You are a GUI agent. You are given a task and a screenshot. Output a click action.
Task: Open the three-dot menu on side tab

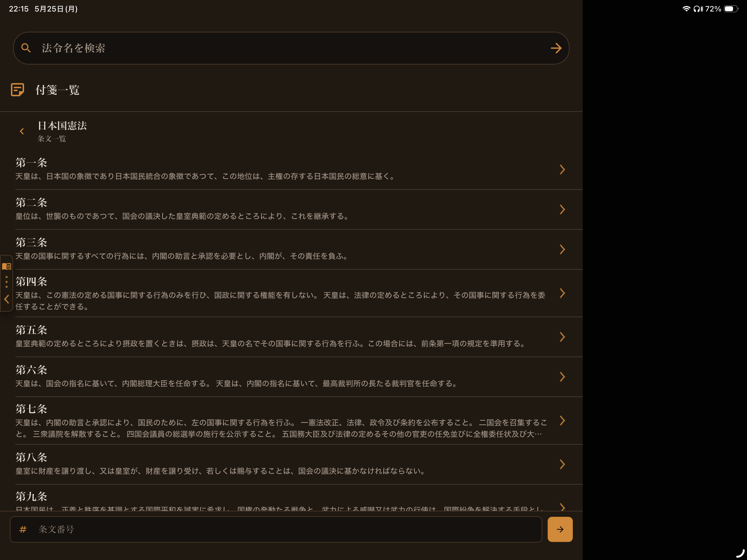pos(6,282)
